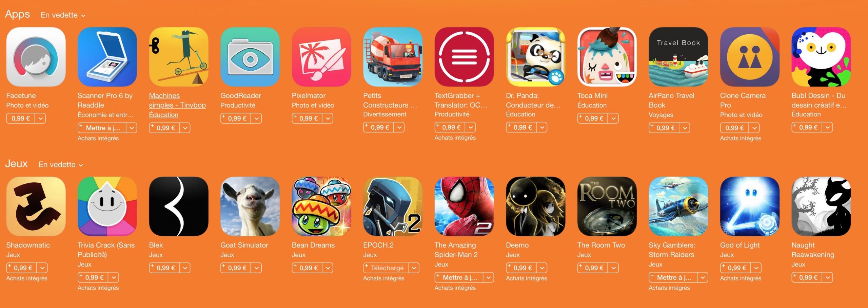Open the Facetune app icon

36,57
